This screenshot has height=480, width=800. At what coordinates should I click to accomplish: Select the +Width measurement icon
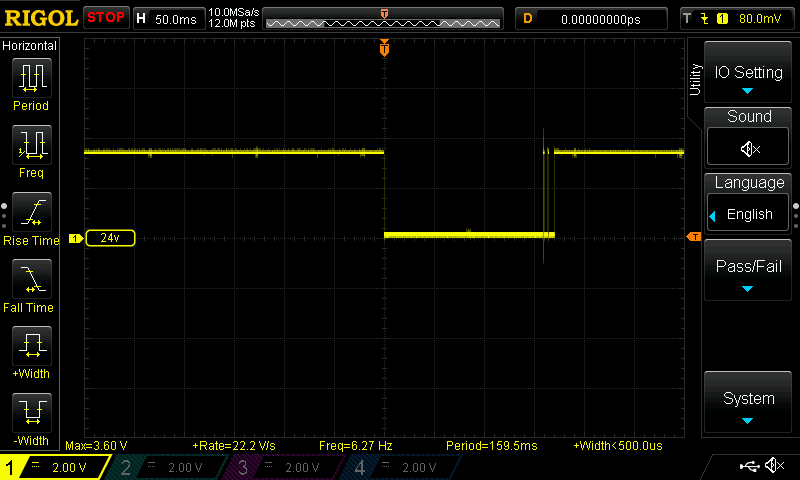coord(31,346)
